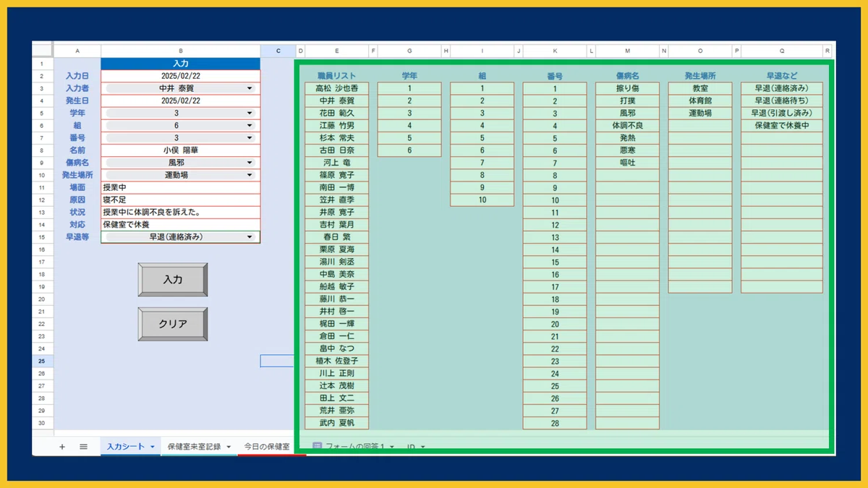Click the select-all corner box of the grid
The width and height of the screenshot is (868, 488).
(43, 51)
